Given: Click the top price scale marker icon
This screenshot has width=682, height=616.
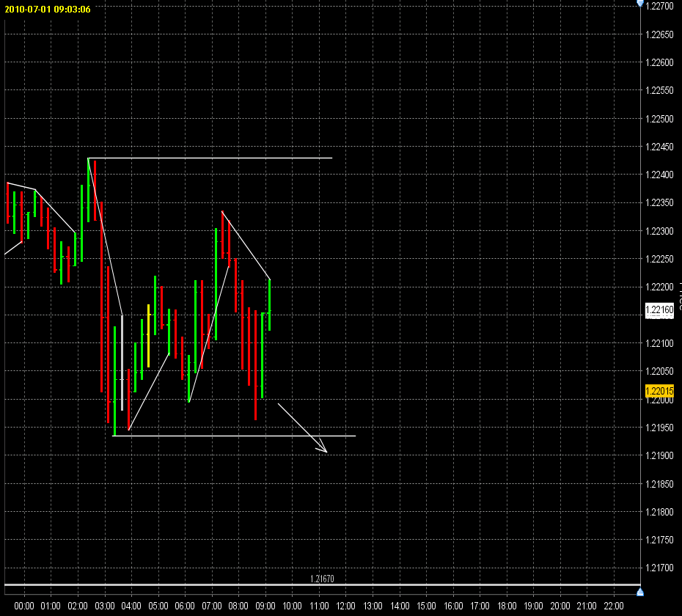Looking at the screenshot, I should point(639,4).
